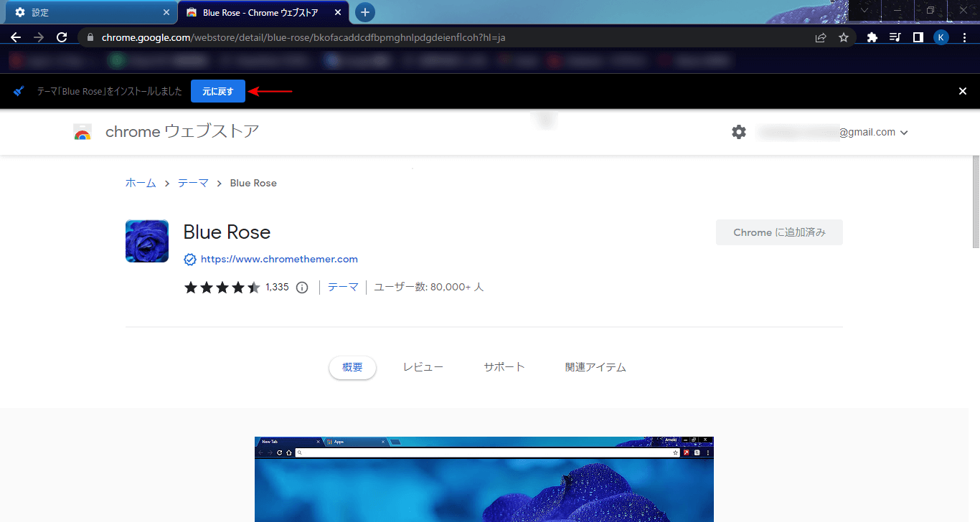Viewport: 980px width, 522px height.
Task: Click the star rating
Action: (x=222, y=288)
